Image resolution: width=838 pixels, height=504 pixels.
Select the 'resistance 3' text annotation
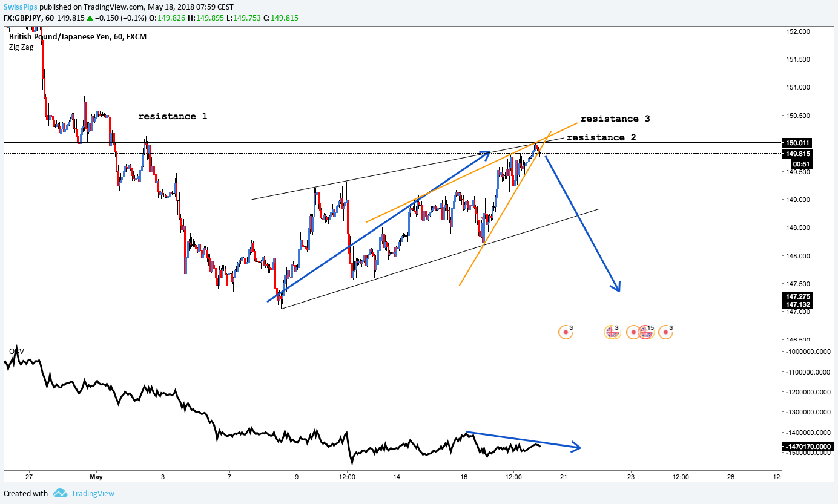click(615, 119)
